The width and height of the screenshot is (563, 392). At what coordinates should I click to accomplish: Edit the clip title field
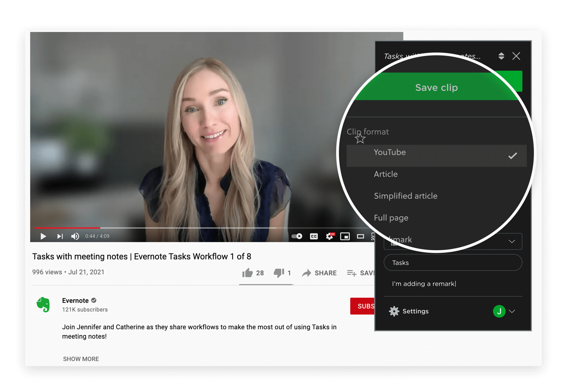coord(432,56)
